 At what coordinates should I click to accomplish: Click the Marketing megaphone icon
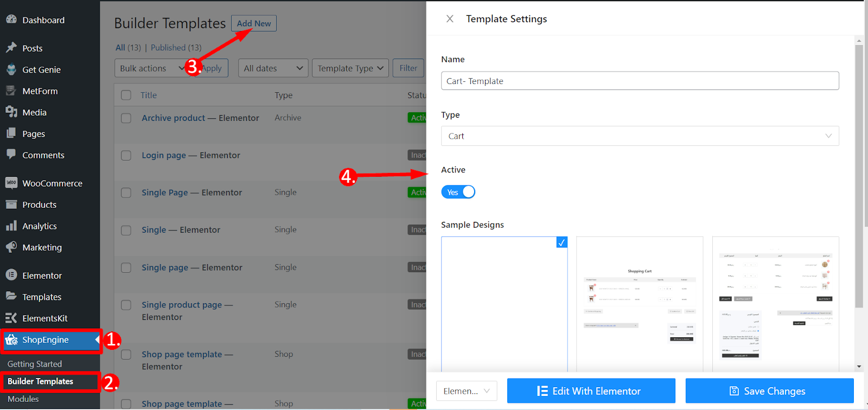11,247
